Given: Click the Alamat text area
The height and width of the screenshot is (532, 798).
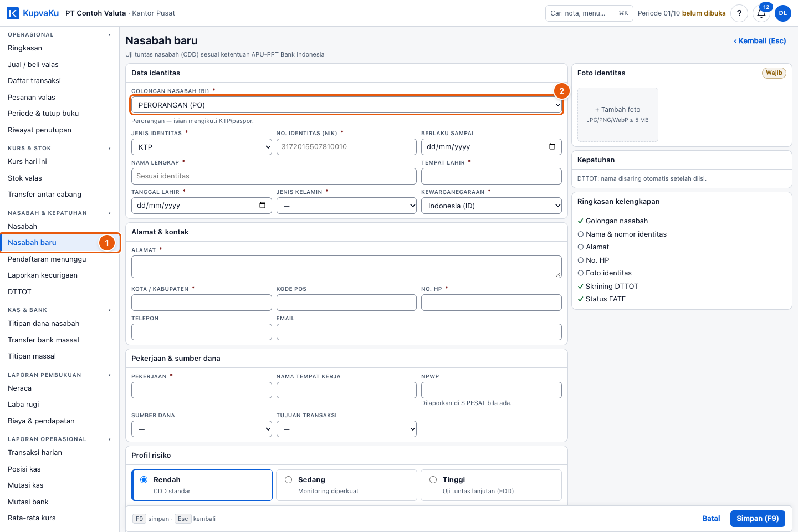Looking at the screenshot, I should tap(346, 267).
